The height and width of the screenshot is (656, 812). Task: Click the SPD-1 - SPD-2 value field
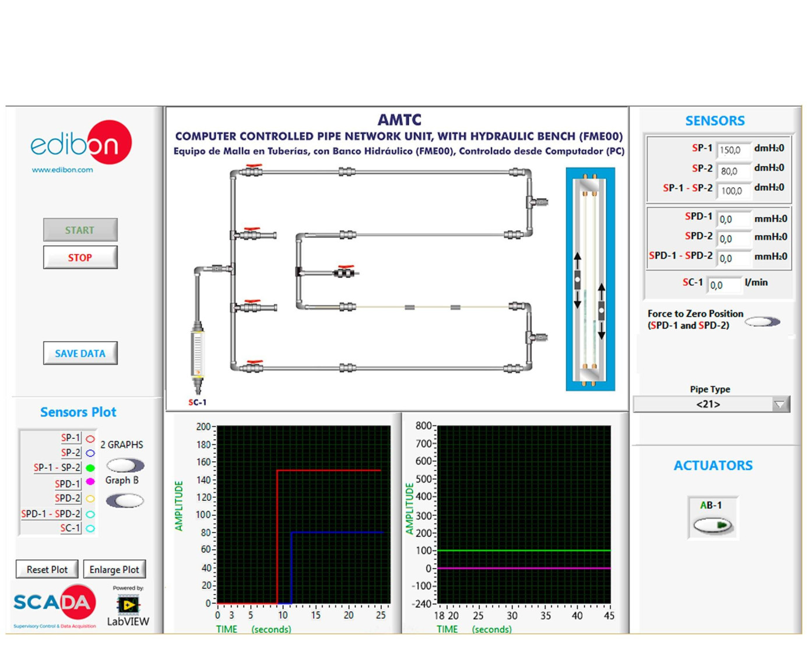(x=733, y=258)
